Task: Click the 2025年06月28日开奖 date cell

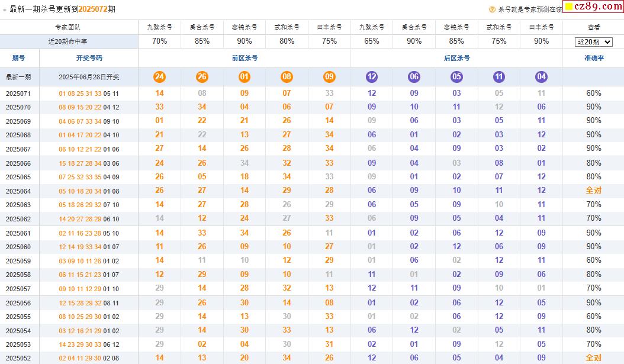Action: 89,77
